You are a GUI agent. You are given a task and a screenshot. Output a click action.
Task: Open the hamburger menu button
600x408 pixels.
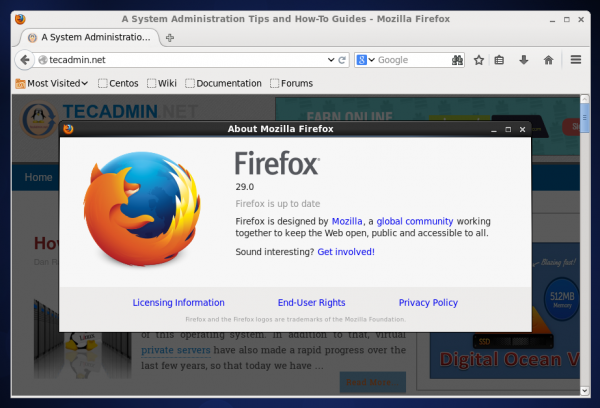pyautogui.click(x=576, y=60)
